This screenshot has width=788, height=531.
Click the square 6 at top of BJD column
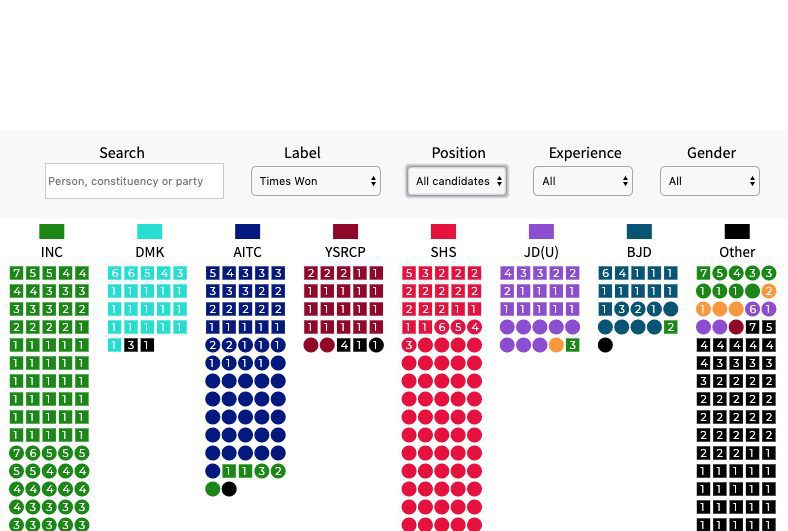pyautogui.click(x=606, y=273)
